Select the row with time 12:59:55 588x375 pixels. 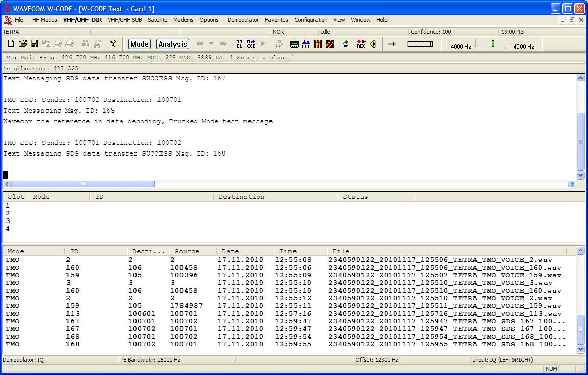coord(289,344)
